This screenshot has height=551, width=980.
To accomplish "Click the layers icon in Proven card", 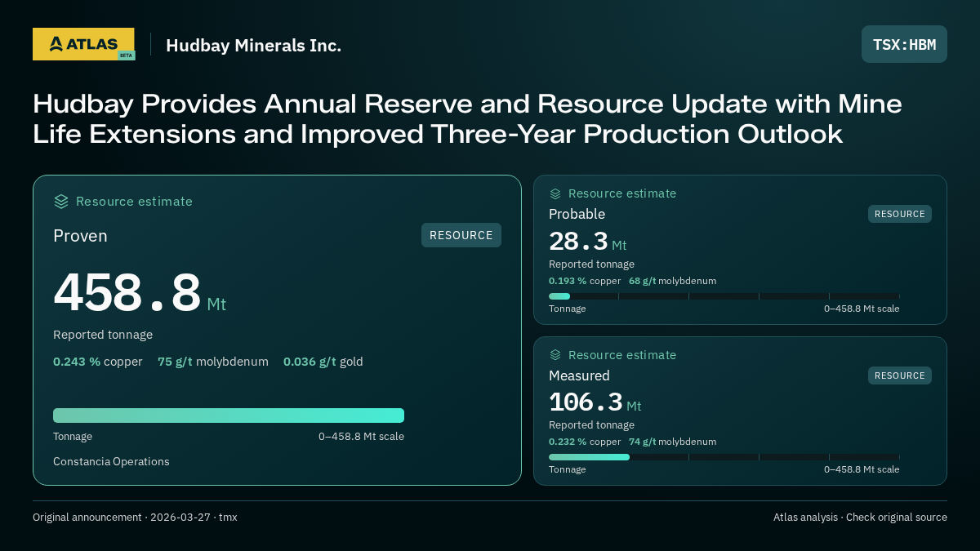I will coord(60,202).
